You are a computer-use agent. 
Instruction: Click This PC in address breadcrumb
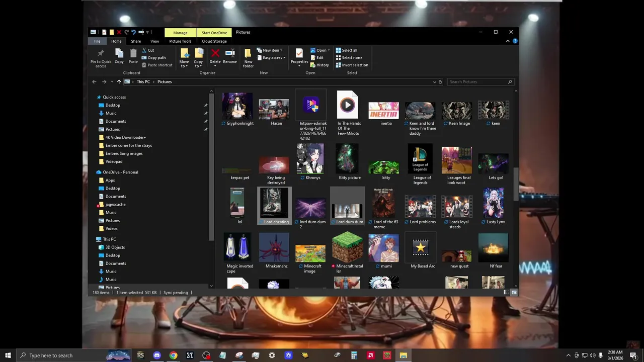pyautogui.click(x=143, y=81)
